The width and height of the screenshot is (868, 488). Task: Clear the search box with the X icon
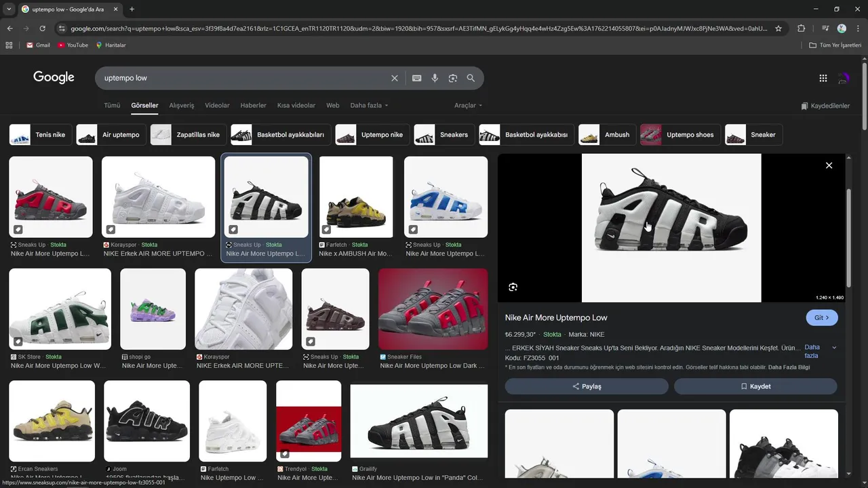click(394, 78)
